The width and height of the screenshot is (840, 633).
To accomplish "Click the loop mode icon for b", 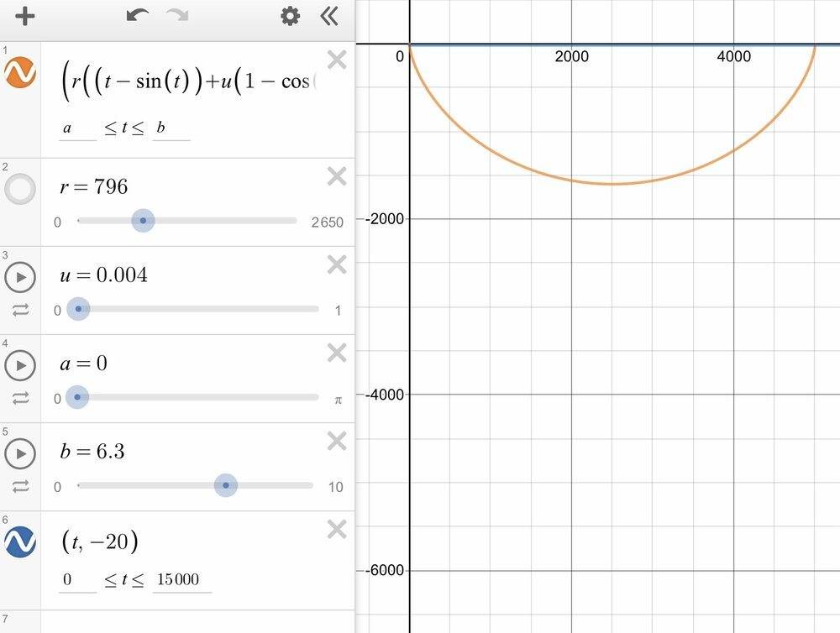I will [20, 486].
